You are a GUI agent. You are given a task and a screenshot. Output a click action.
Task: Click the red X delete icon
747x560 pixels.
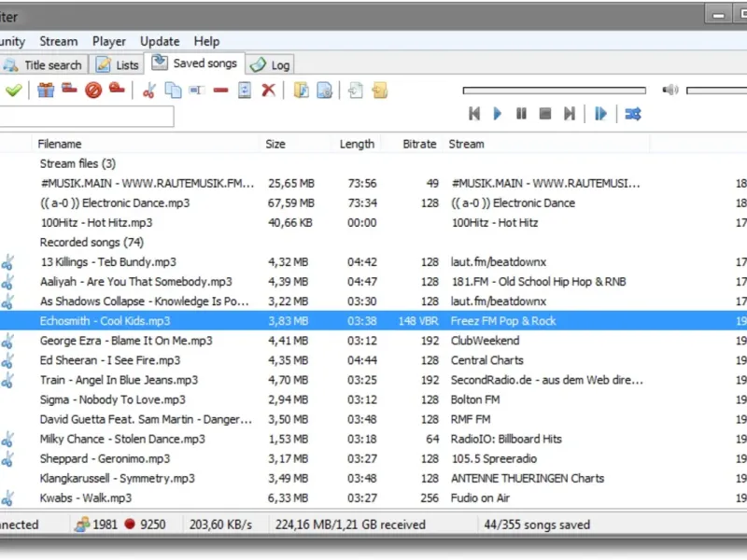[x=268, y=91]
